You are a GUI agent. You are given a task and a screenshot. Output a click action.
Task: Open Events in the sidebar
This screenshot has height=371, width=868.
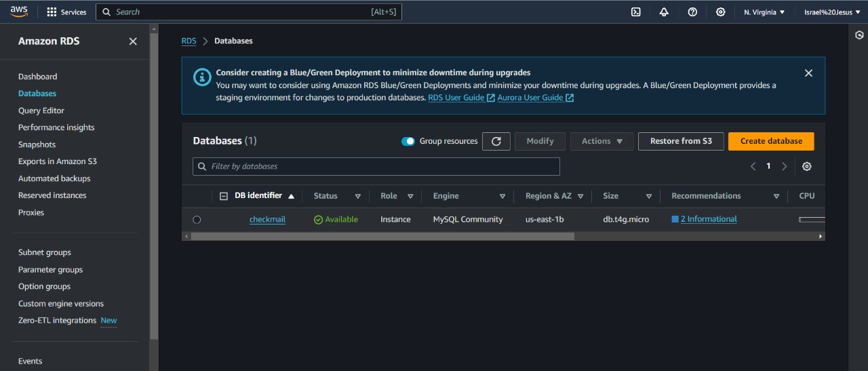point(30,362)
